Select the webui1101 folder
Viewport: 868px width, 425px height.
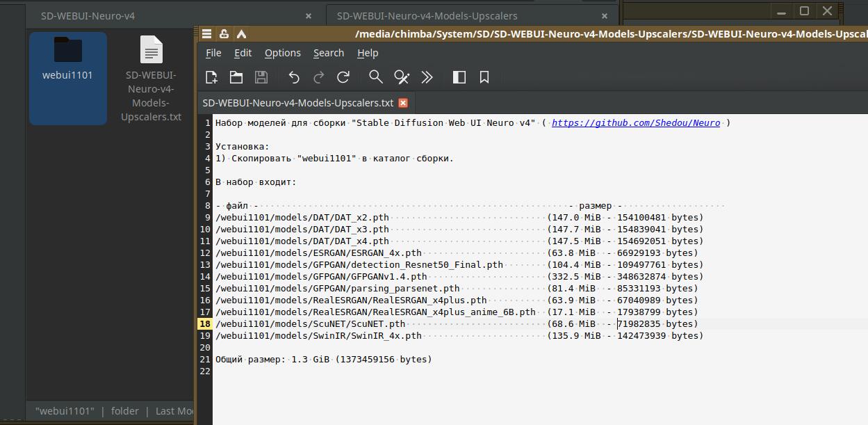[67, 59]
